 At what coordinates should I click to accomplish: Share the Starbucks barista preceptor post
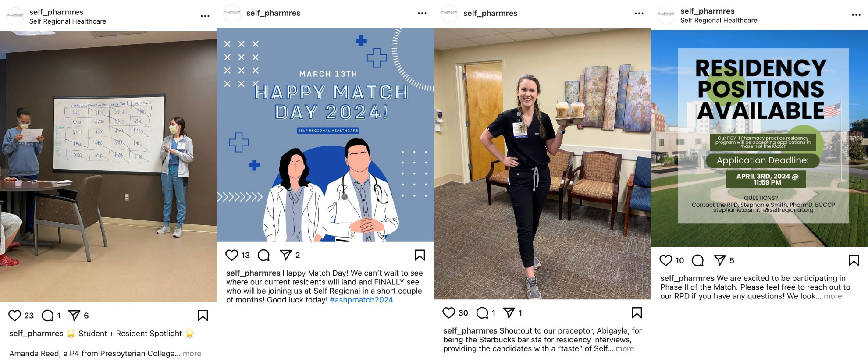[x=509, y=312]
